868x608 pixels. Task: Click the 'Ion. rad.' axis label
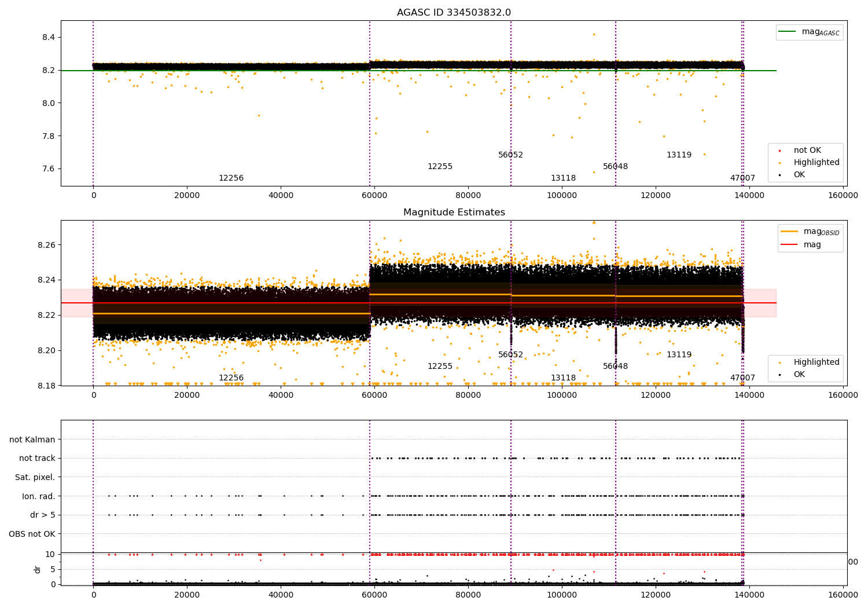click(39, 496)
